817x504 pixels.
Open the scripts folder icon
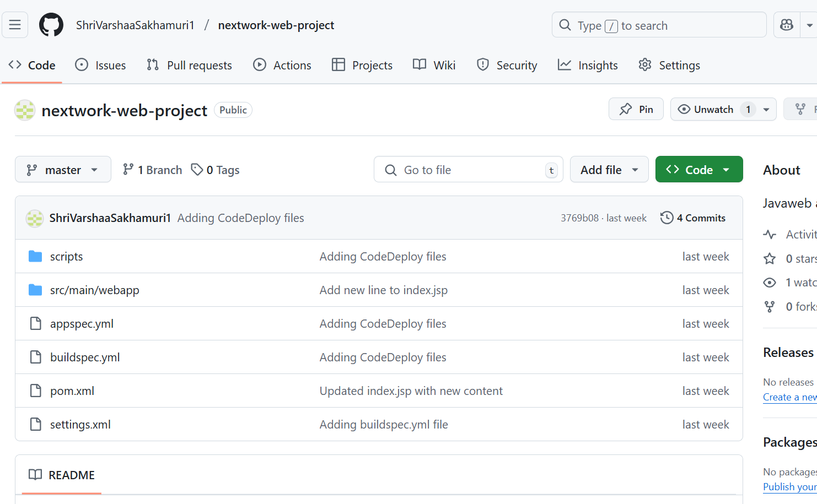(35, 256)
